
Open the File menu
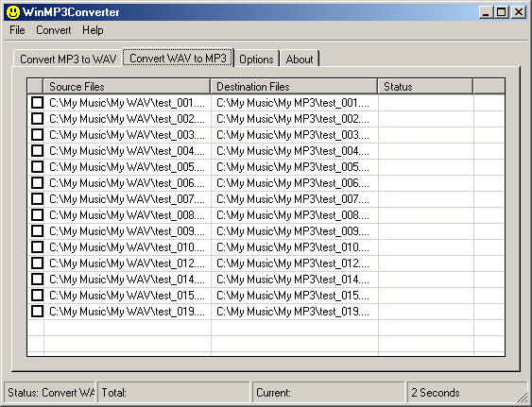click(x=17, y=30)
